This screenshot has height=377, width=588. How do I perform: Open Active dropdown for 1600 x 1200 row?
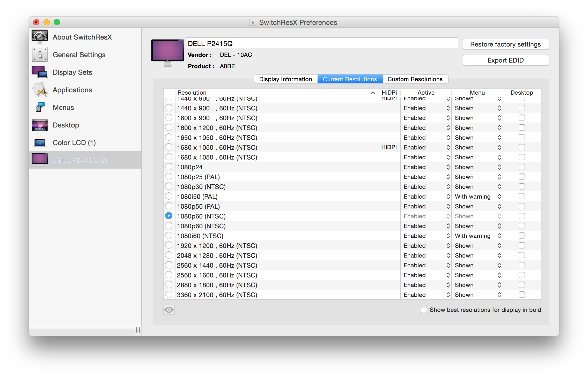pyautogui.click(x=427, y=128)
